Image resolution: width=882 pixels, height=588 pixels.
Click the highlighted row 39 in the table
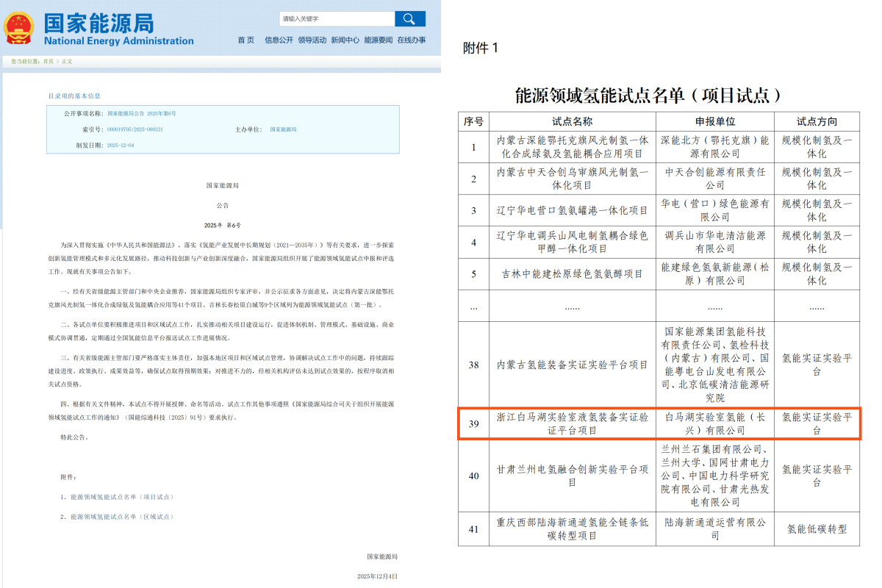pyautogui.click(x=659, y=423)
